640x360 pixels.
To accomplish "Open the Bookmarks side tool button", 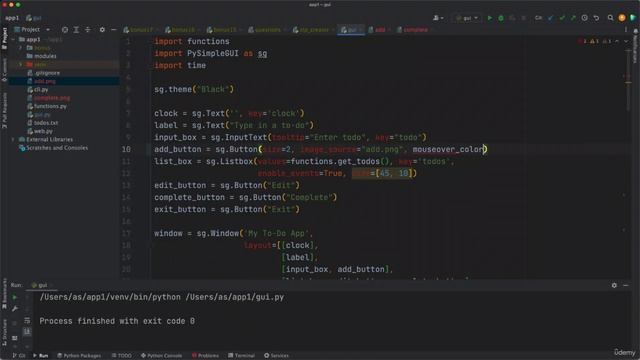I will tap(4, 293).
